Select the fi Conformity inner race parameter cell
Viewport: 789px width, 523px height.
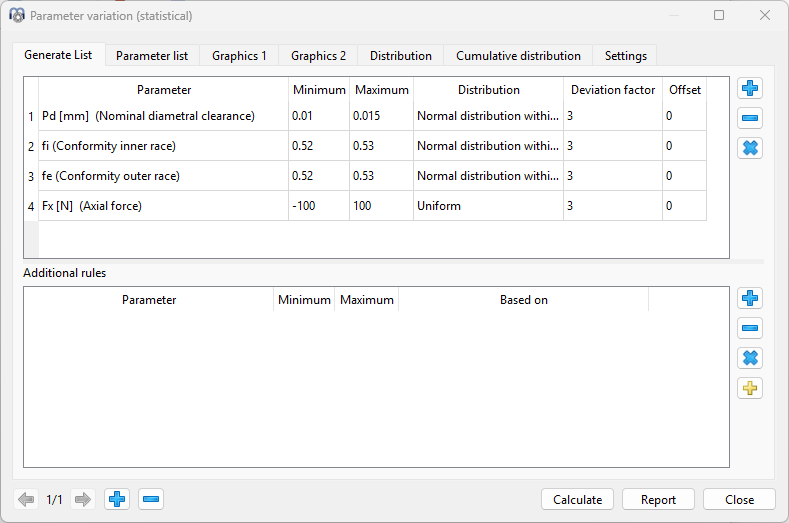coord(164,146)
